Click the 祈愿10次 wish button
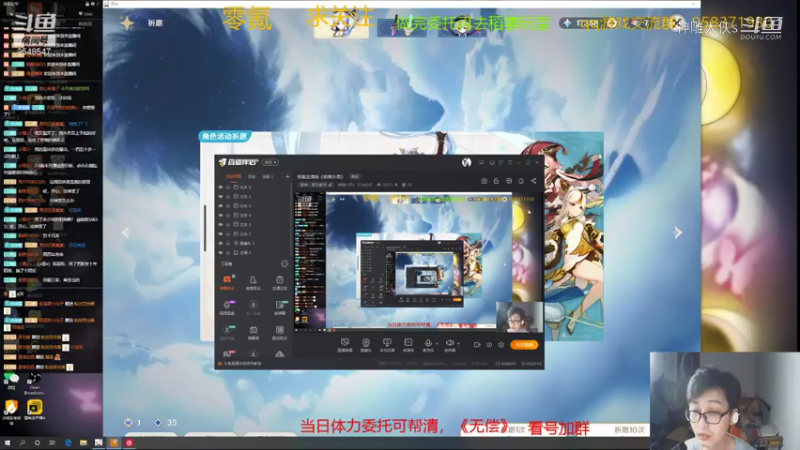 click(x=630, y=430)
